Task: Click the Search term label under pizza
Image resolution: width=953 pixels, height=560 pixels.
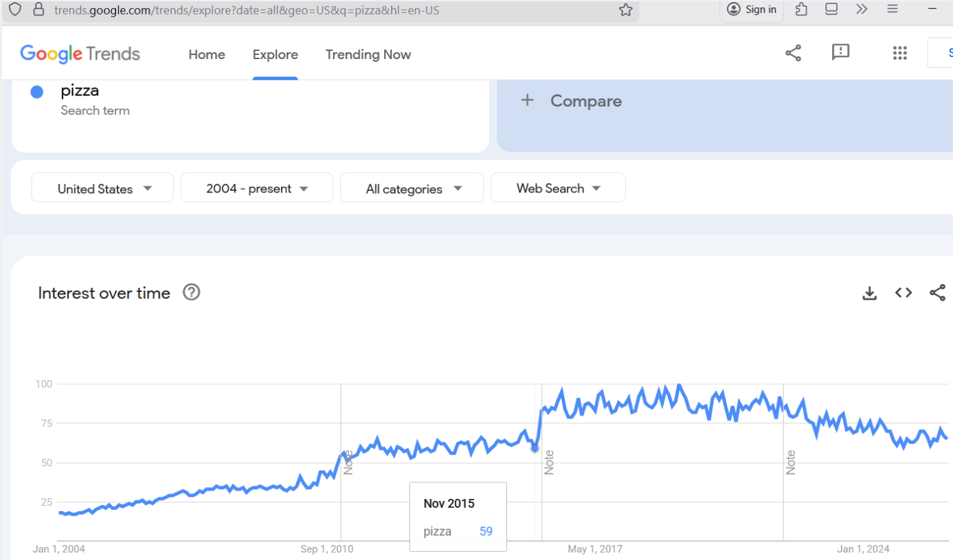Action: pyautogui.click(x=95, y=111)
